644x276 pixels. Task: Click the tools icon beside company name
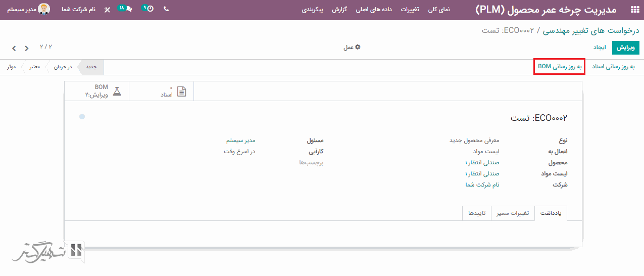pyautogui.click(x=107, y=10)
